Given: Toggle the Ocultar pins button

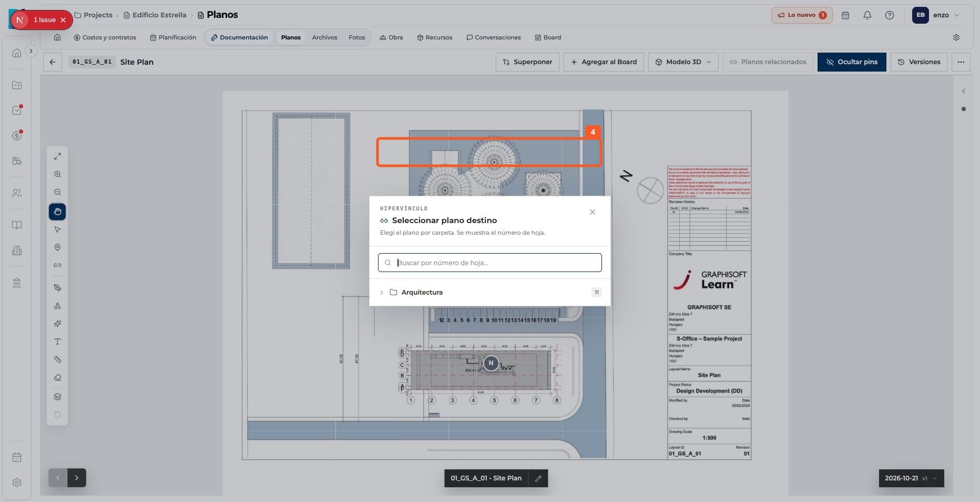Looking at the screenshot, I should point(851,62).
